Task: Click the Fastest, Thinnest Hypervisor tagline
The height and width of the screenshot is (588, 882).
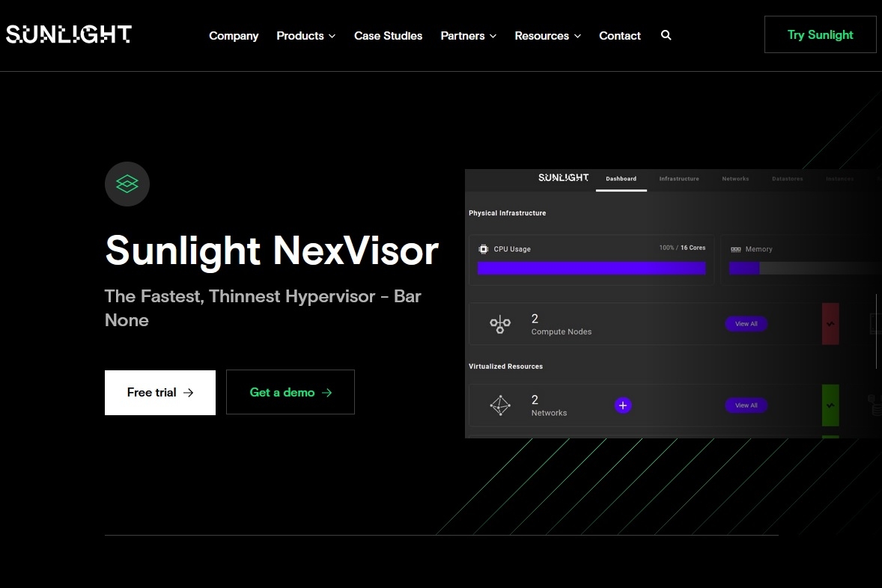Action: pos(263,308)
